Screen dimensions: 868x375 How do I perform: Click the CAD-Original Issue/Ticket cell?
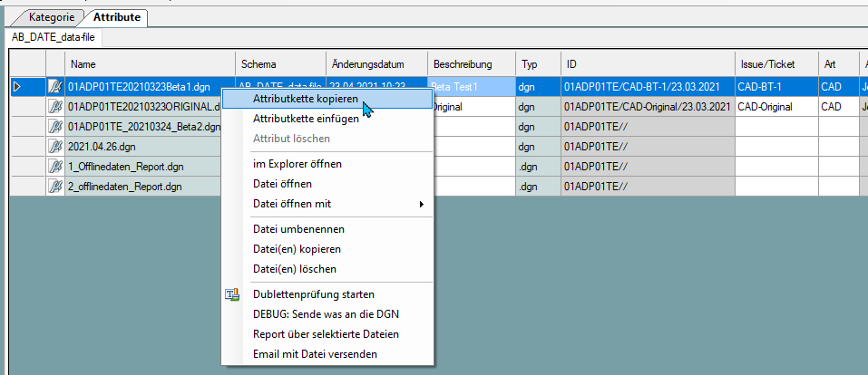(776, 107)
